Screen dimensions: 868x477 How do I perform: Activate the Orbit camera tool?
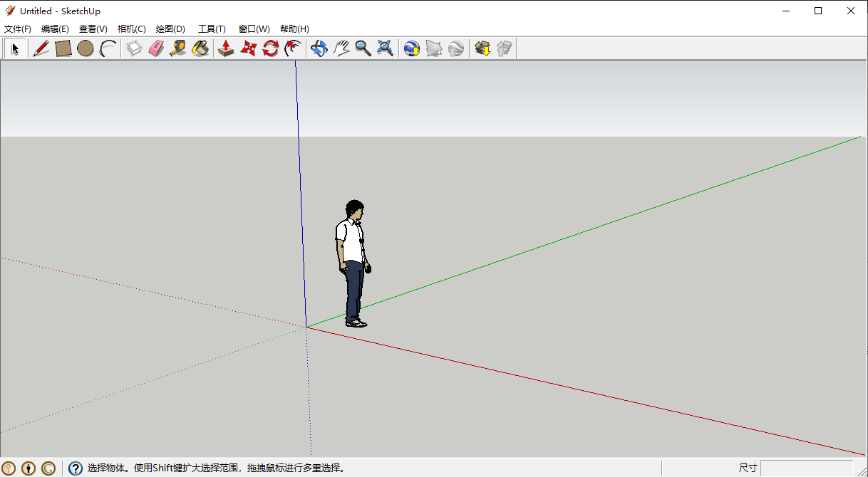coord(319,48)
